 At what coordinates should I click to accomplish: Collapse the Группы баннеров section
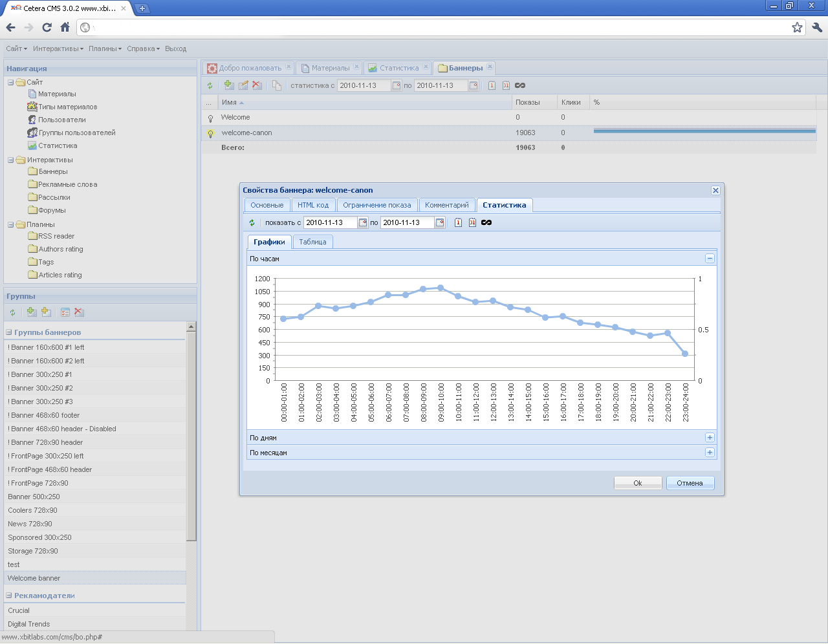[x=9, y=332]
